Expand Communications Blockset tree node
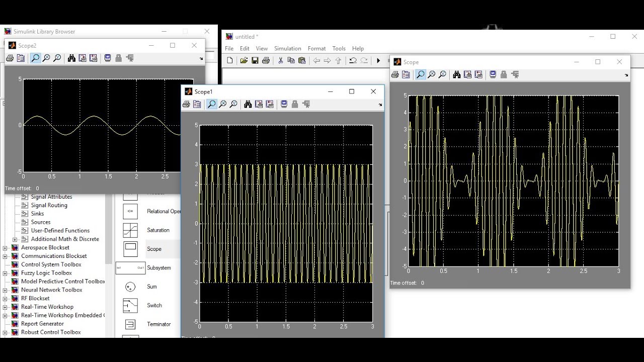 (5, 256)
